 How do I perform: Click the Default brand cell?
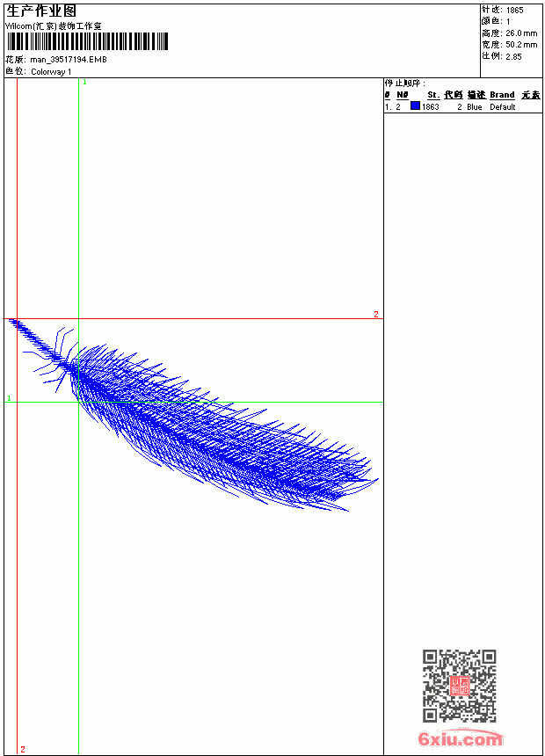point(503,107)
